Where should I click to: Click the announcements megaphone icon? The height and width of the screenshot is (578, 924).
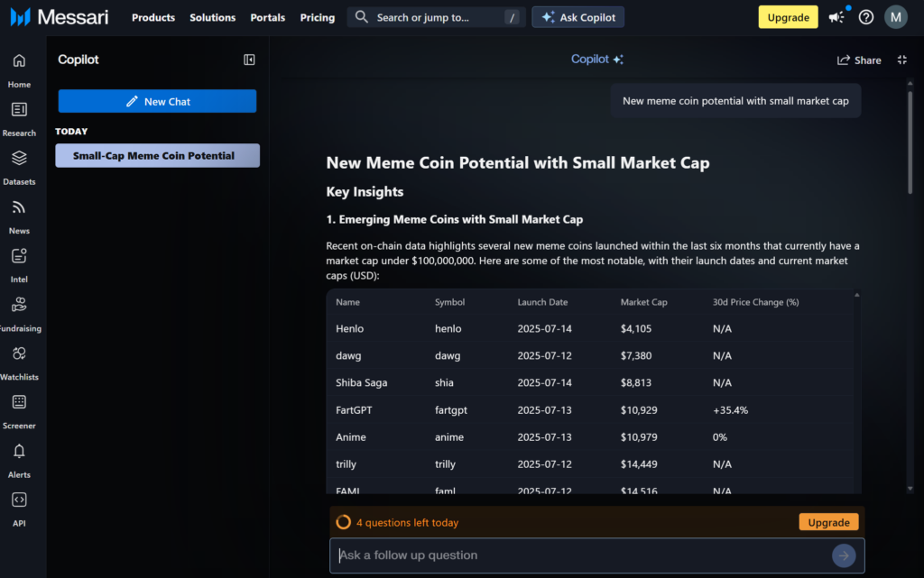point(836,17)
